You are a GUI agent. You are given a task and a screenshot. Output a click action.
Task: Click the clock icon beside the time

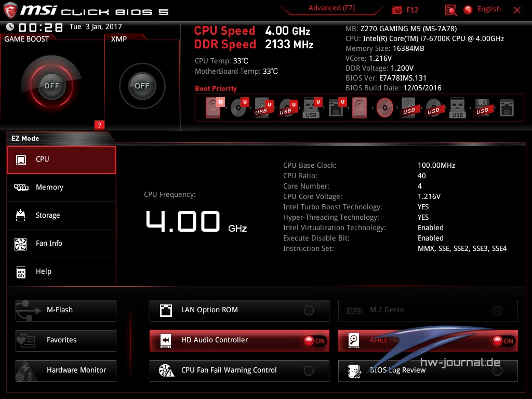(x=10, y=27)
